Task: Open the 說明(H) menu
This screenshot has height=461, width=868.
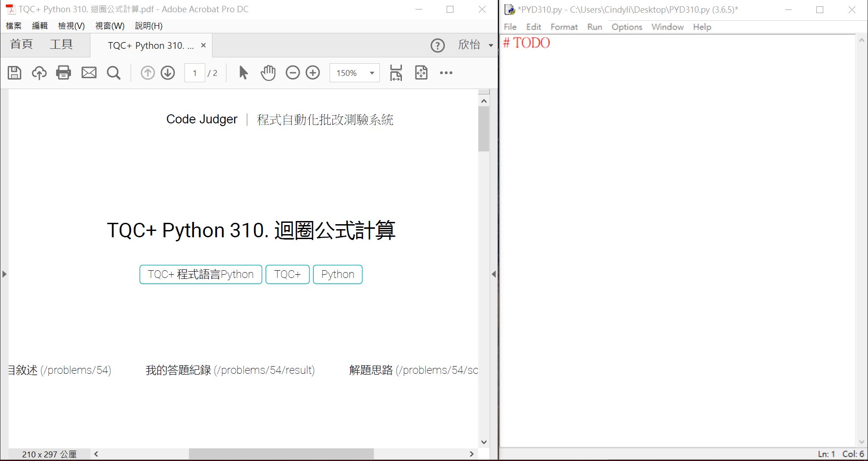Action: [149, 26]
